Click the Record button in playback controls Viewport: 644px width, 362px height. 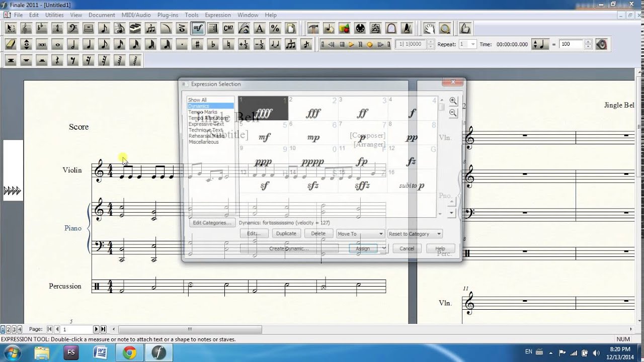(x=369, y=44)
